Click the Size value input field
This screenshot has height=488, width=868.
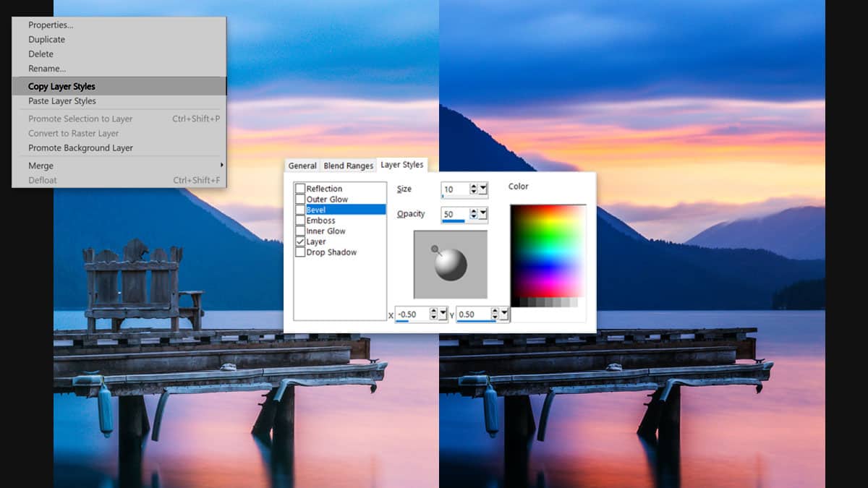454,189
